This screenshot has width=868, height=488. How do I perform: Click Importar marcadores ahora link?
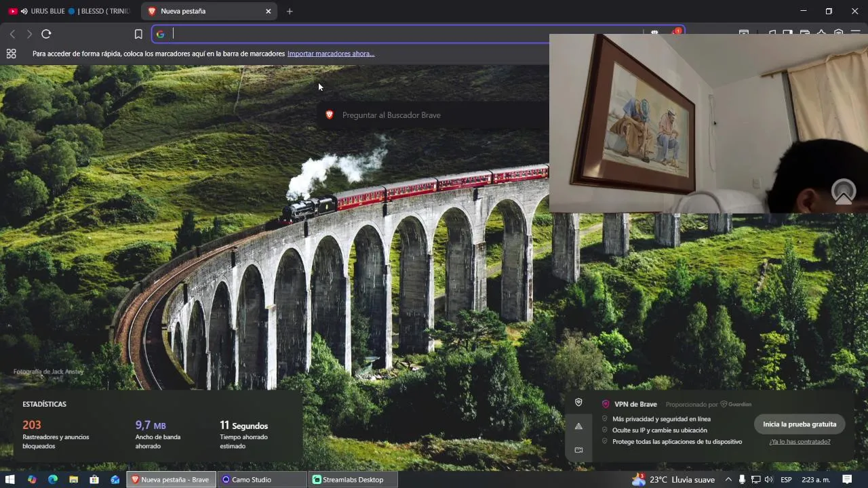point(331,54)
